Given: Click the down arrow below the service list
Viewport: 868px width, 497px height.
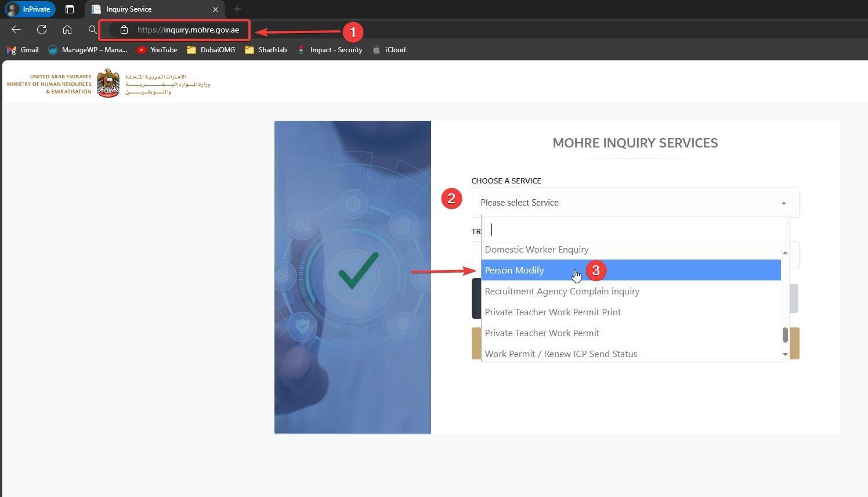Looking at the screenshot, I should tap(785, 354).
